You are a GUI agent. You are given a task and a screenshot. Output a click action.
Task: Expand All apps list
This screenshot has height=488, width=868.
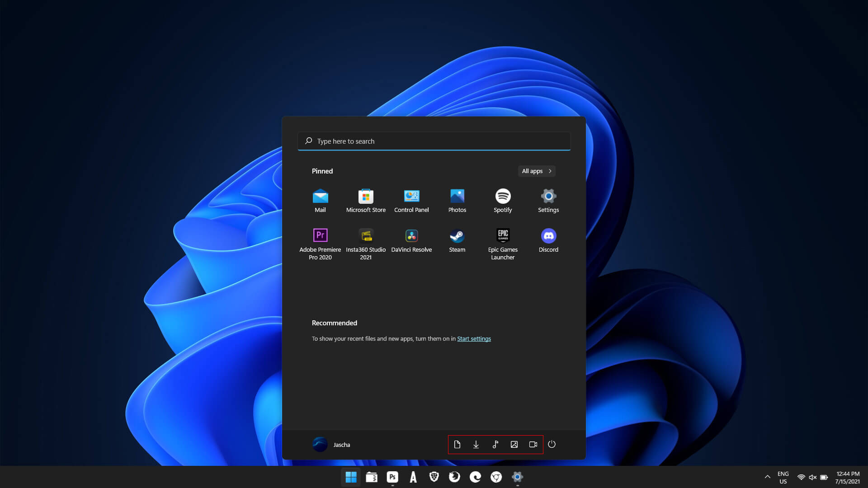pyautogui.click(x=536, y=171)
